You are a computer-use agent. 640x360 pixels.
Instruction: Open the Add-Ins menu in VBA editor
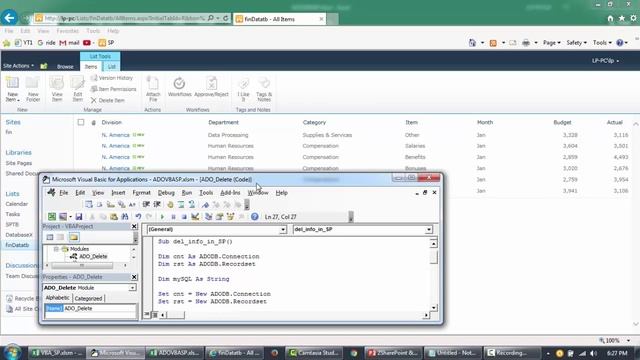click(x=230, y=193)
